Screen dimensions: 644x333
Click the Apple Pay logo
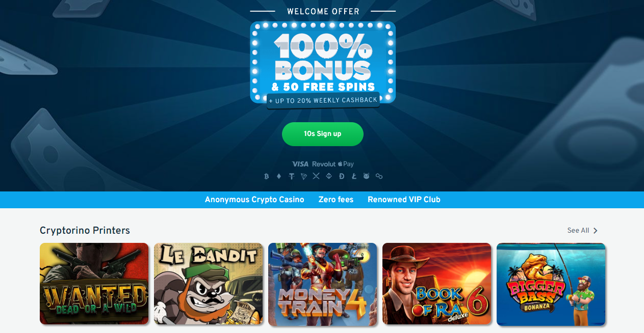tap(345, 164)
